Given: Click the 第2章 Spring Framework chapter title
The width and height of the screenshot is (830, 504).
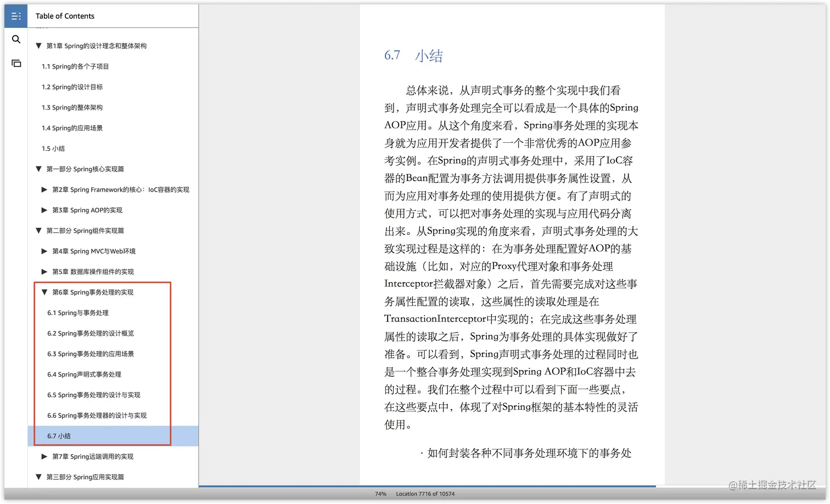Looking at the screenshot, I should [121, 189].
